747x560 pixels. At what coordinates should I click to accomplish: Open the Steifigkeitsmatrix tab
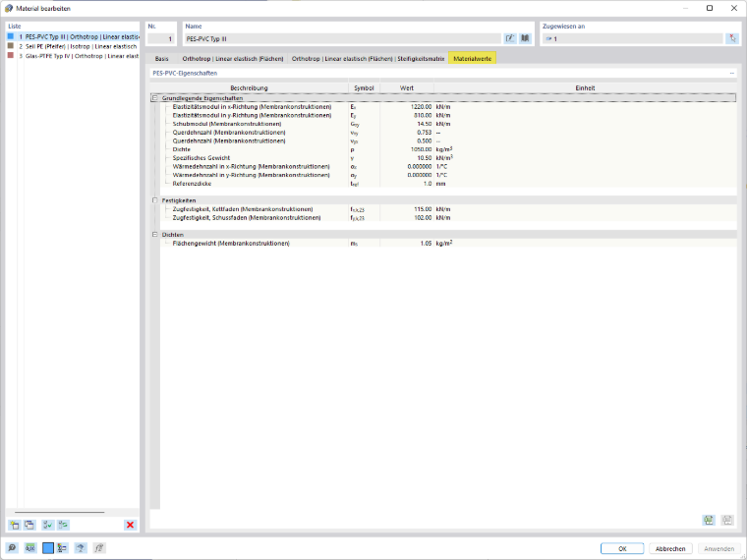click(x=368, y=59)
